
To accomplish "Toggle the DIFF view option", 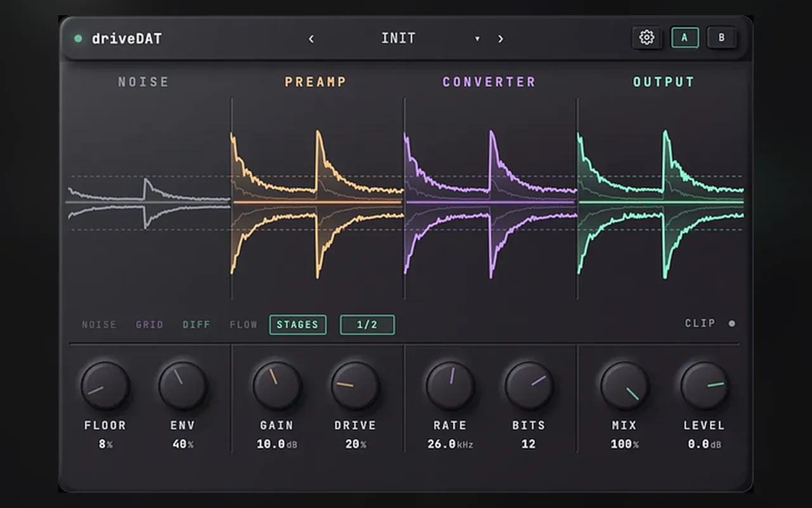I will click(x=197, y=324).
